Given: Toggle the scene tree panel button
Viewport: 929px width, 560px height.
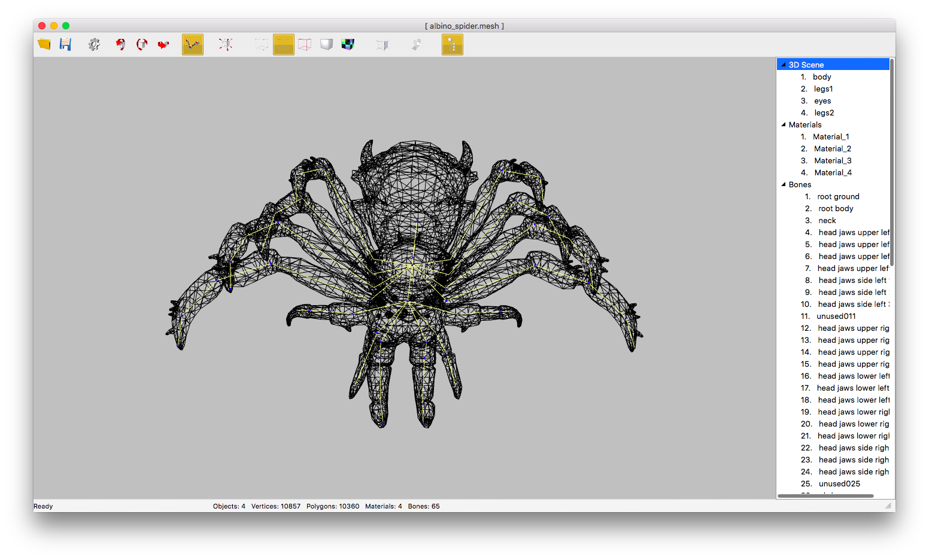Looking at the screenshot, I should tap(453, 44).
